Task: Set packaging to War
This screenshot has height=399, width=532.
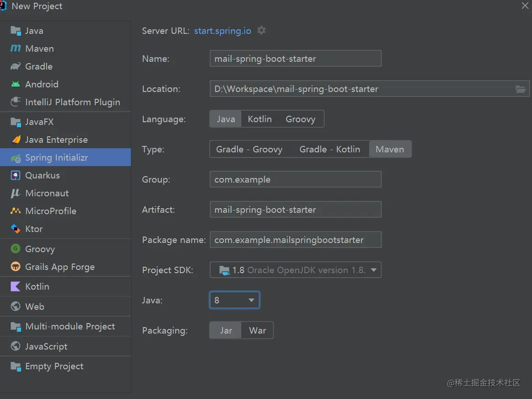Action: click(x=257, y=330)
